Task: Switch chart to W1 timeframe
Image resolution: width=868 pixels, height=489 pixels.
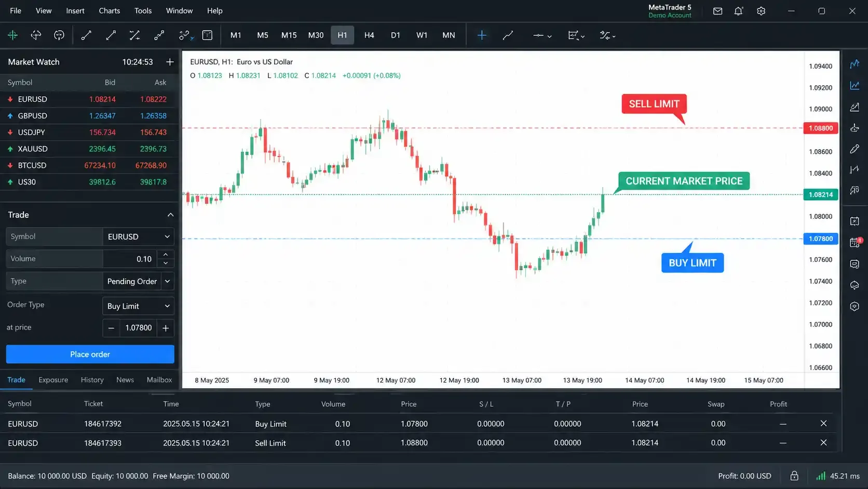Action: [x=422, y=35]
